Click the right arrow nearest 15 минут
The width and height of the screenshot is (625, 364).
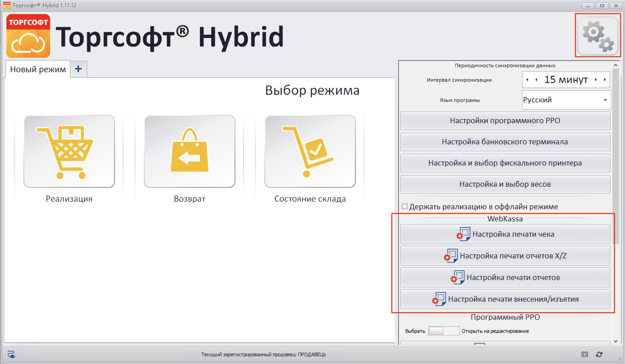click(x=596, y=80)
